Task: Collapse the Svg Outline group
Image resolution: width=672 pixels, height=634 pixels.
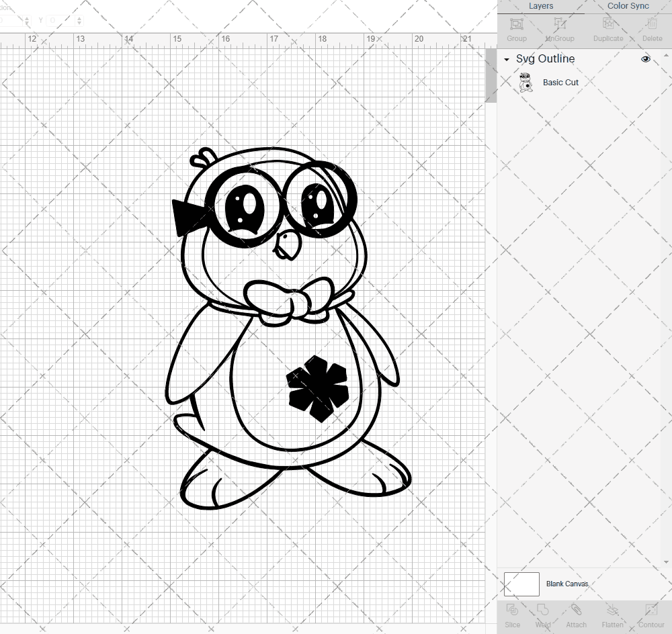Action: click(x=506, y=59)
